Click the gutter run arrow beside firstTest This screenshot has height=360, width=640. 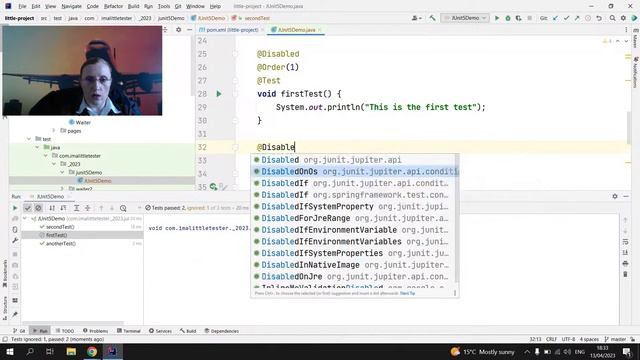pos(219,94)
